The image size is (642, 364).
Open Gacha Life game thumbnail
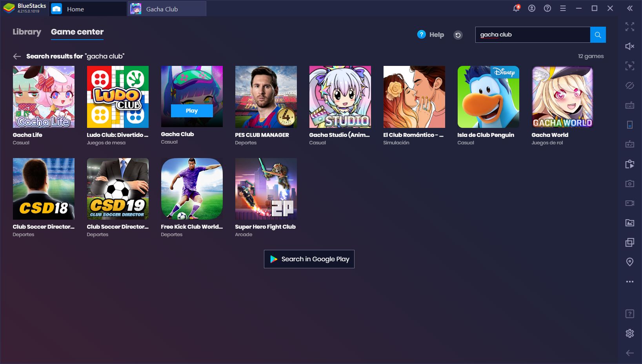[44, 97]
